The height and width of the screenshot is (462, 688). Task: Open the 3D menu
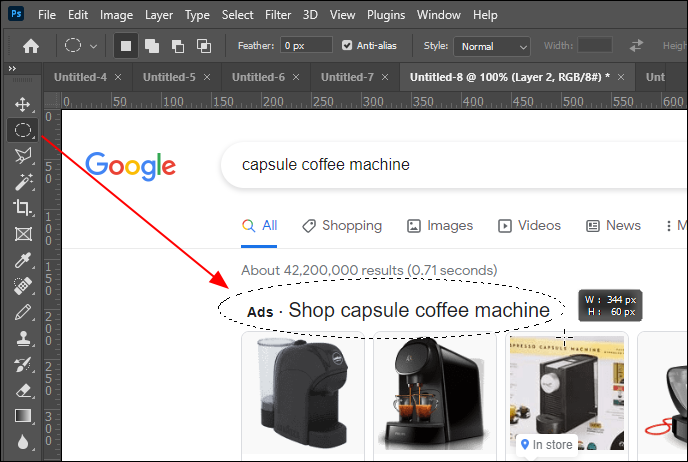click(x=310, y=15)
